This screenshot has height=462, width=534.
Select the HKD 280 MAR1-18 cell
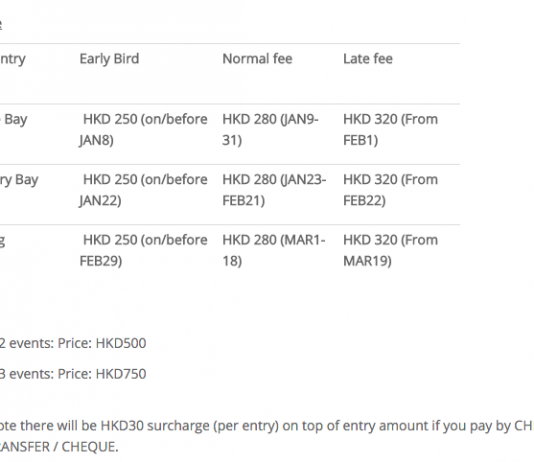coord(274,251)
